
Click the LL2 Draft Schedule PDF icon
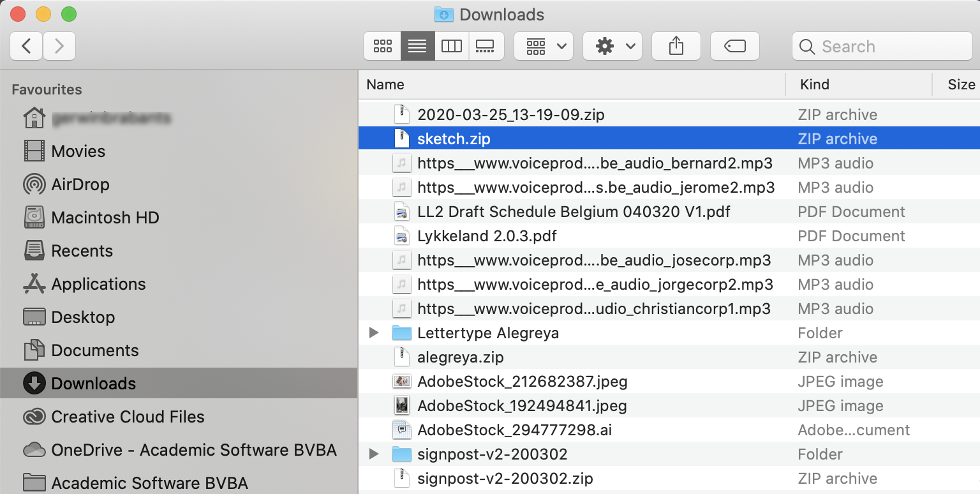click(x=401, y=212)
